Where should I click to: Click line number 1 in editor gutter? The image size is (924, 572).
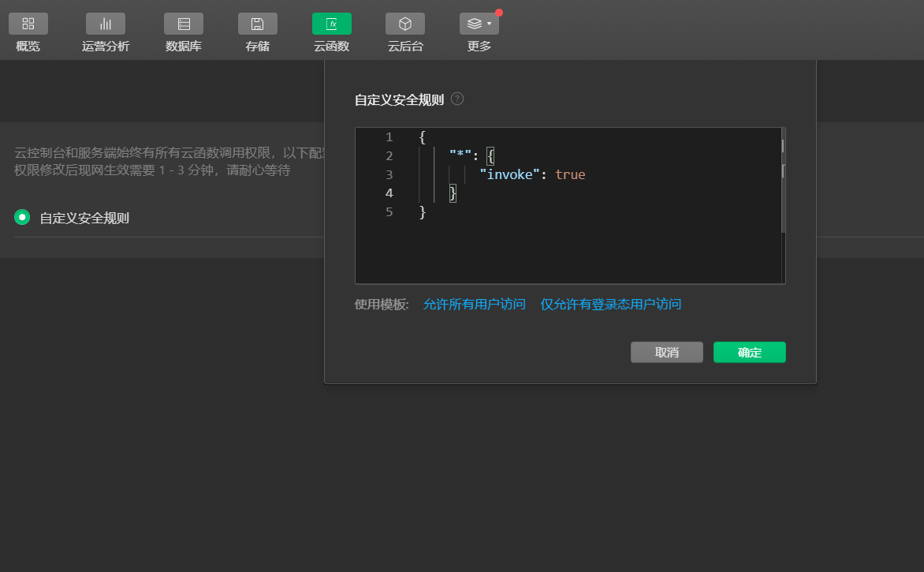389,137
